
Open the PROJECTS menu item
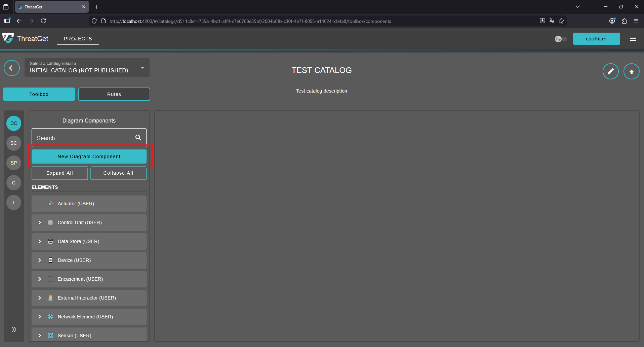78,38
